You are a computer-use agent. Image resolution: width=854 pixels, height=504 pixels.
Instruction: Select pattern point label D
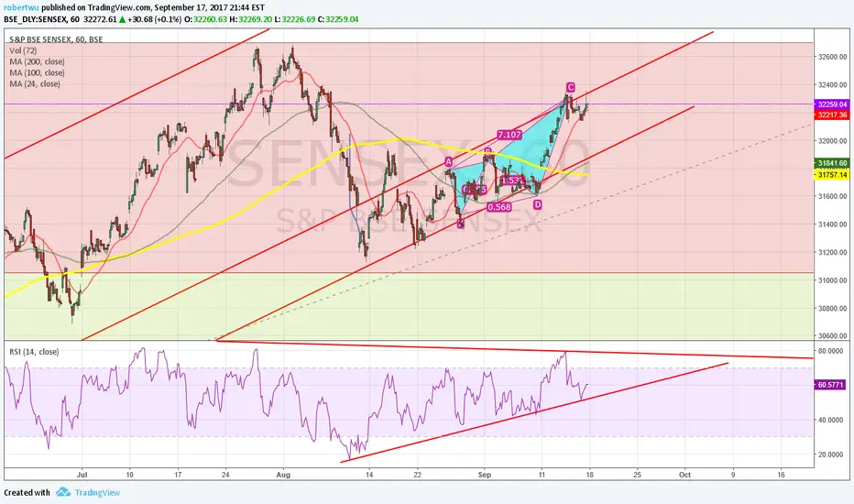point(538,204)
